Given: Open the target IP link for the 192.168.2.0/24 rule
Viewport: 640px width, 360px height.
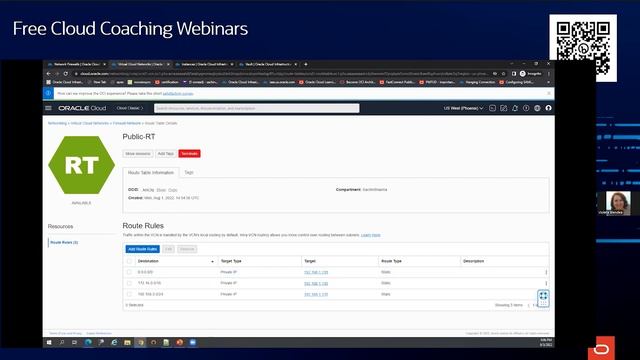Looking at the screenshot, I should click(x=316, y=294).
